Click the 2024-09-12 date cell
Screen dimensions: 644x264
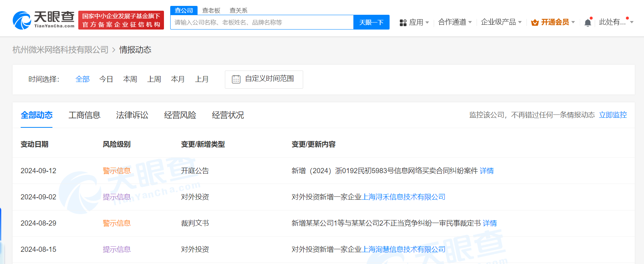click(x=38, y=171)
